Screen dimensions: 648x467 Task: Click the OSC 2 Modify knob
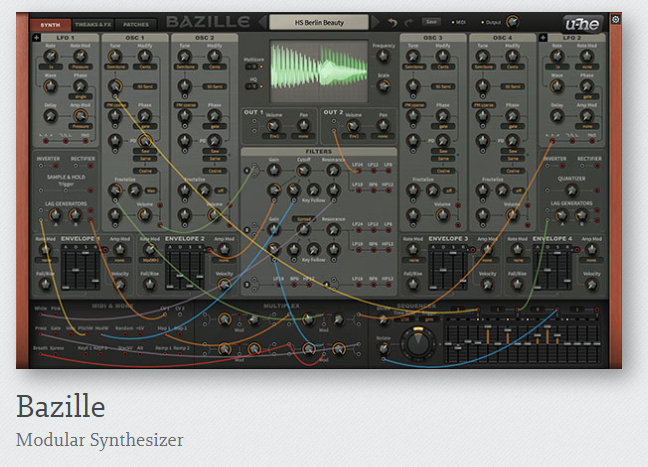click(x=214, y=56)
